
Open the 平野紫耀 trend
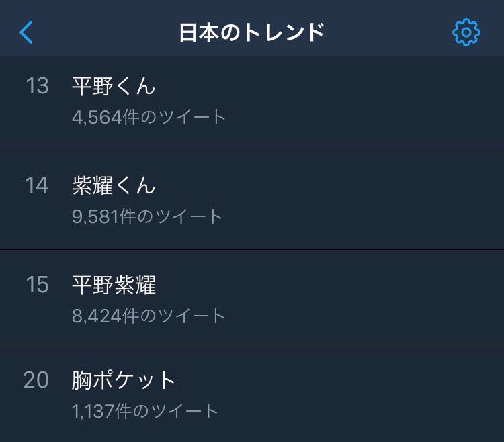coord(114,285)
